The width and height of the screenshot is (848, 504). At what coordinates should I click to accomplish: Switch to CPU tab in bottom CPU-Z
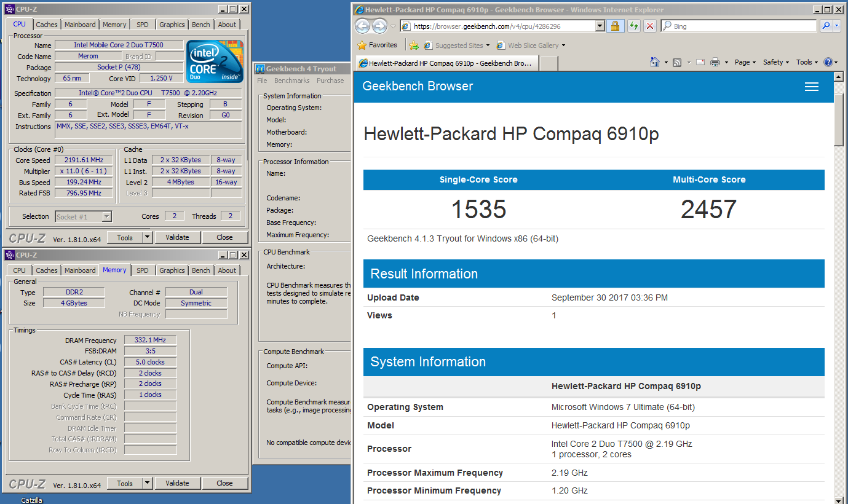20,270
